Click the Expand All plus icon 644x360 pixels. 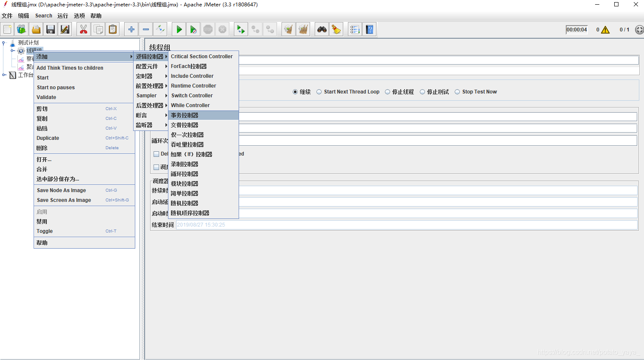131,29
